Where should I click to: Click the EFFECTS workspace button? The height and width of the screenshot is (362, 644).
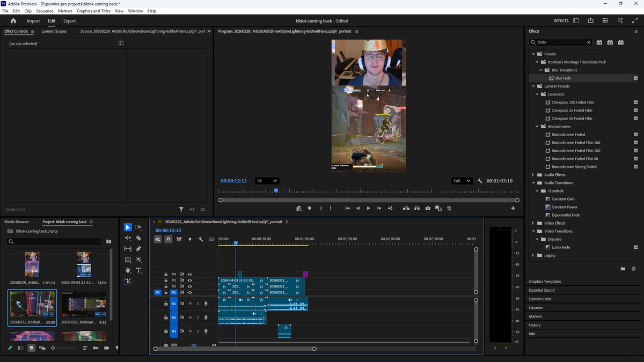[561, 20]
